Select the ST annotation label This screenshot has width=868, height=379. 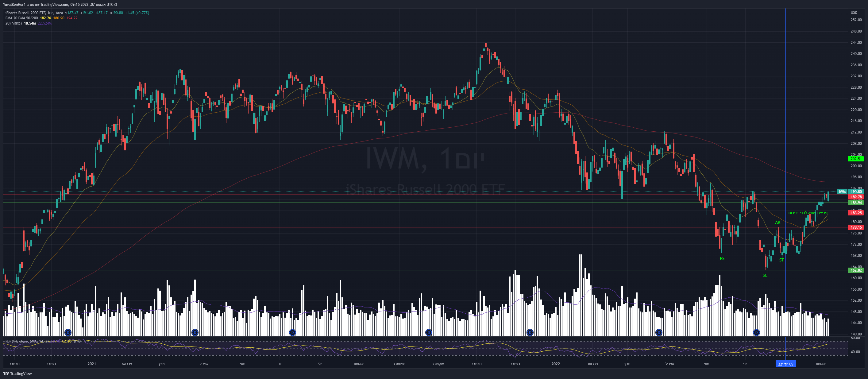[x=781, y=260]
